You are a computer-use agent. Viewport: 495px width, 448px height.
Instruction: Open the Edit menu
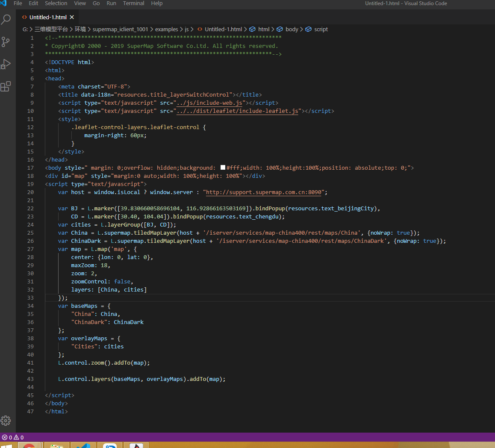click(x=33, y=3)
